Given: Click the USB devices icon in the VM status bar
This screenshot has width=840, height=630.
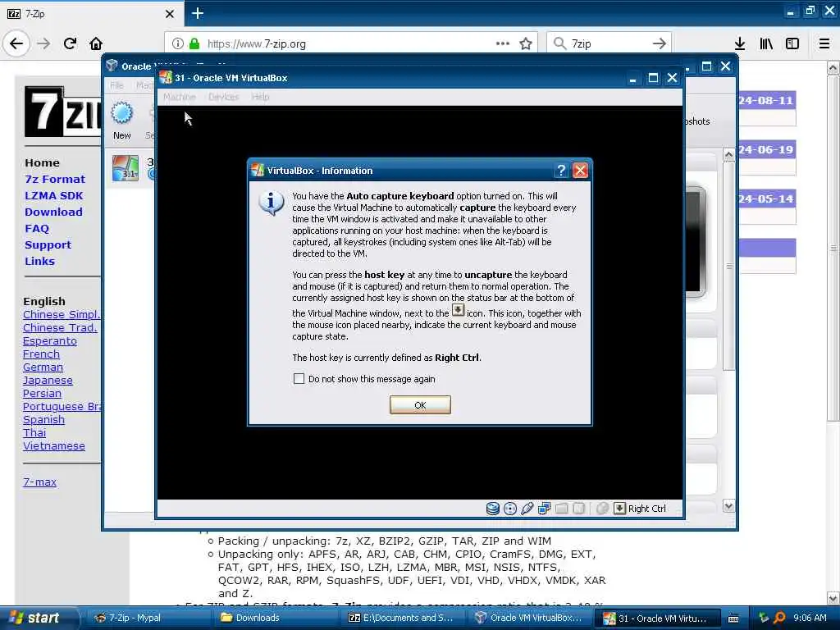Looking at the screenshot, I should click(527, 509).
